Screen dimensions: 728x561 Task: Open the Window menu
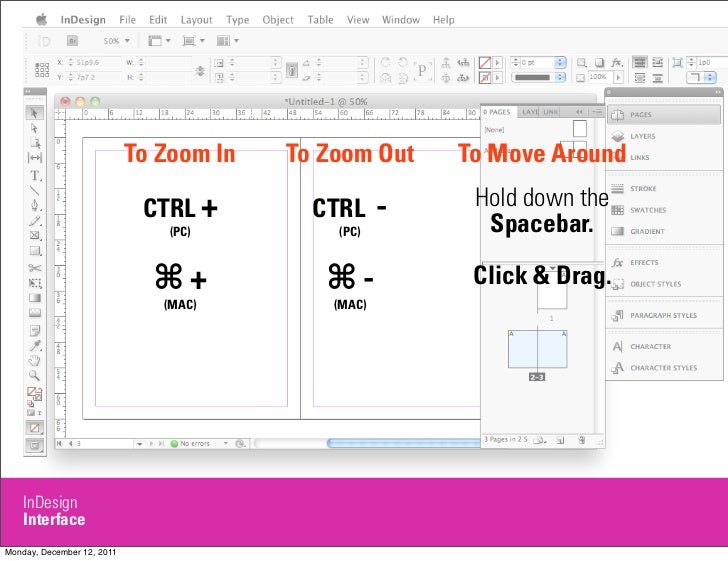coord(401,20)
